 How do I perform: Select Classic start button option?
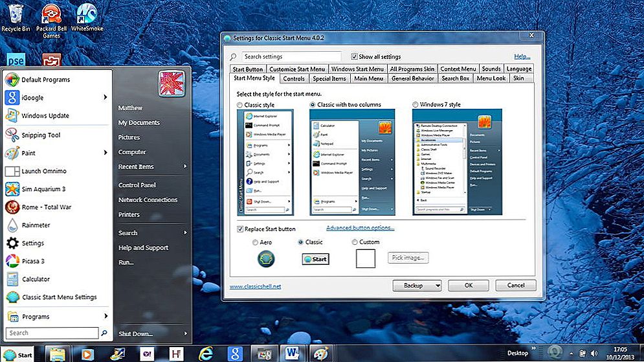click(x=301, y=242)
